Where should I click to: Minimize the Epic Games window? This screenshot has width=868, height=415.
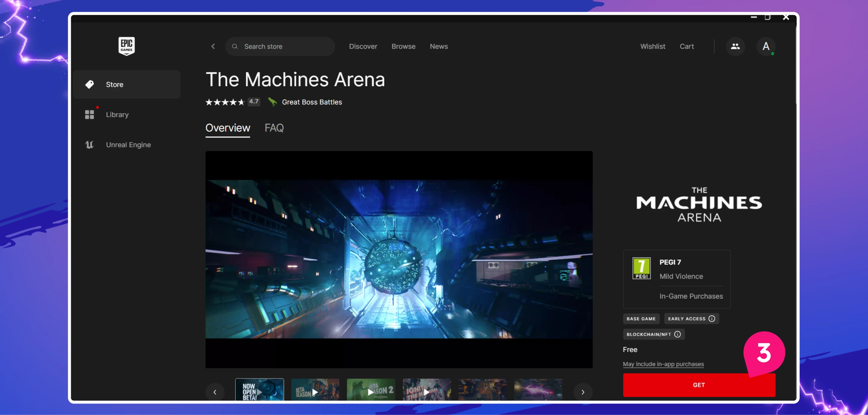pyautogui.click(x=754, y=17)
